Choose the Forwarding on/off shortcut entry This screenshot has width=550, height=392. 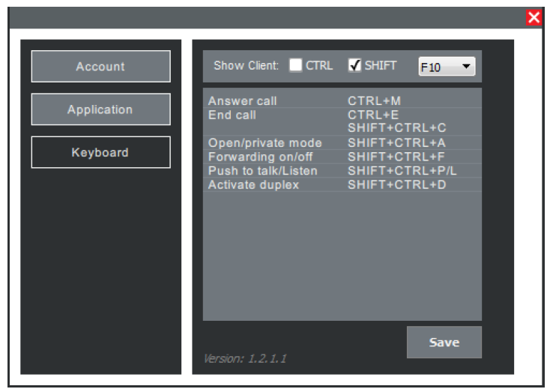coord(260,157)
